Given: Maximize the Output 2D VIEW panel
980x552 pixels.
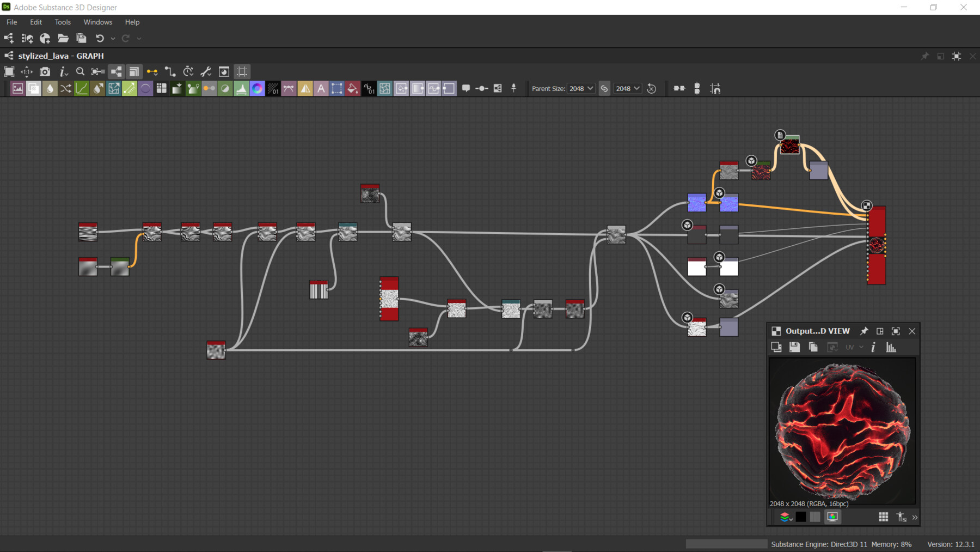Looking at the screenshot, I should (x=896, y=331).
